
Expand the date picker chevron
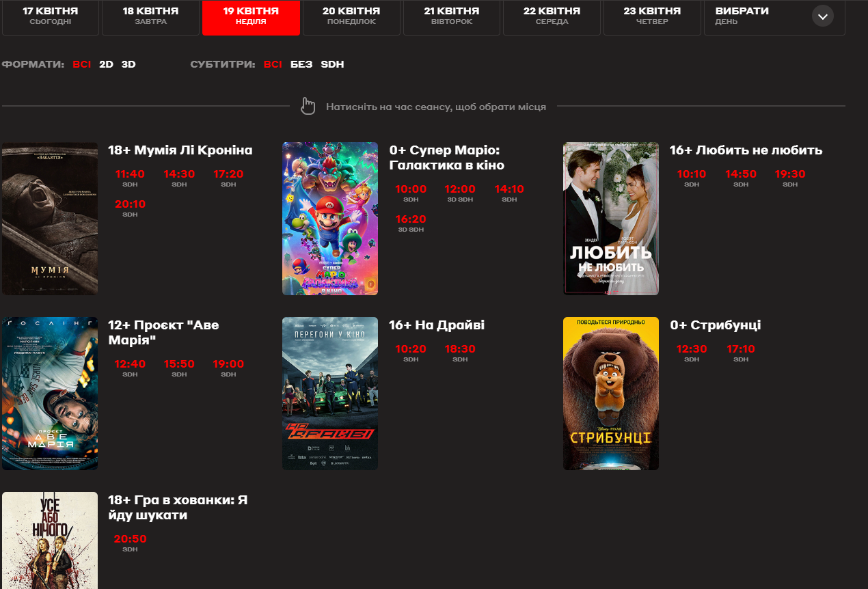822,16
